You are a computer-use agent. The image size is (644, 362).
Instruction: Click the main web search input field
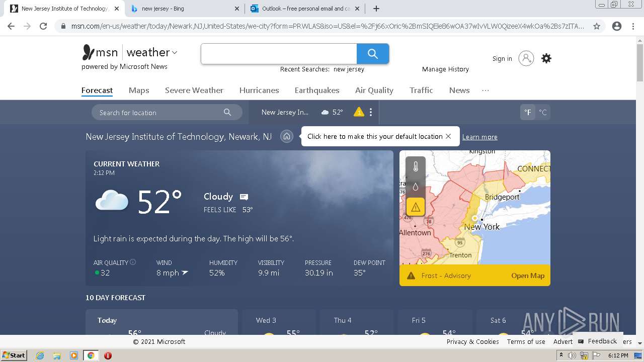pyautogui.click(x=279, y=54)
